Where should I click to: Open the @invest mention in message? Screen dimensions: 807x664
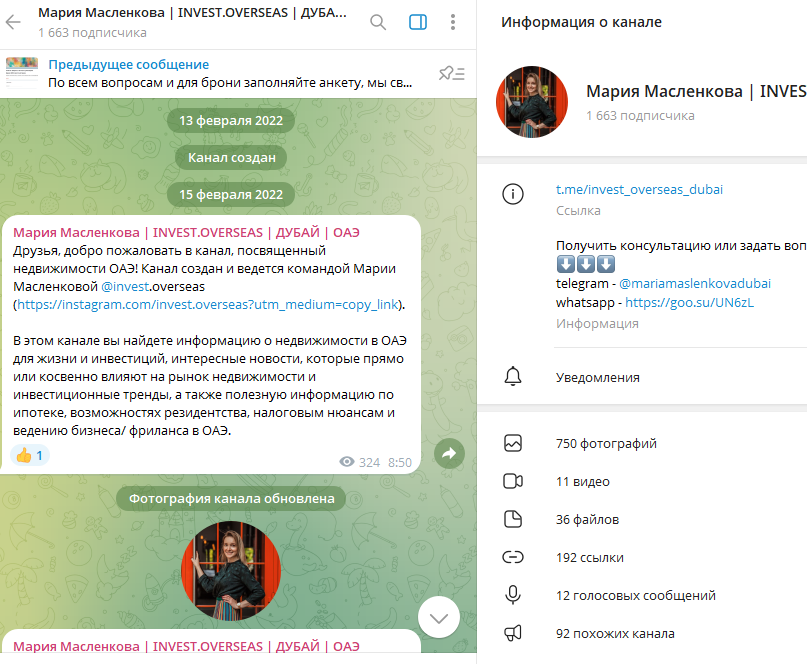tap(125, 287)
